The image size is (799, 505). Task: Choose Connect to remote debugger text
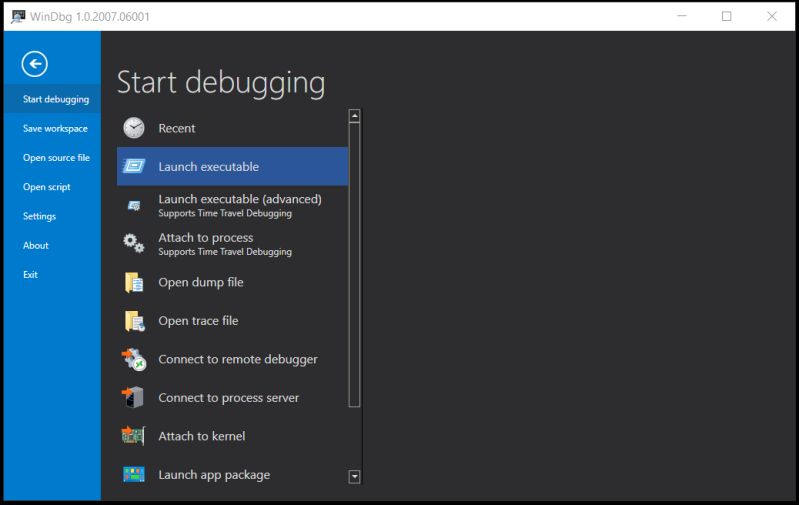pos(238,359)
